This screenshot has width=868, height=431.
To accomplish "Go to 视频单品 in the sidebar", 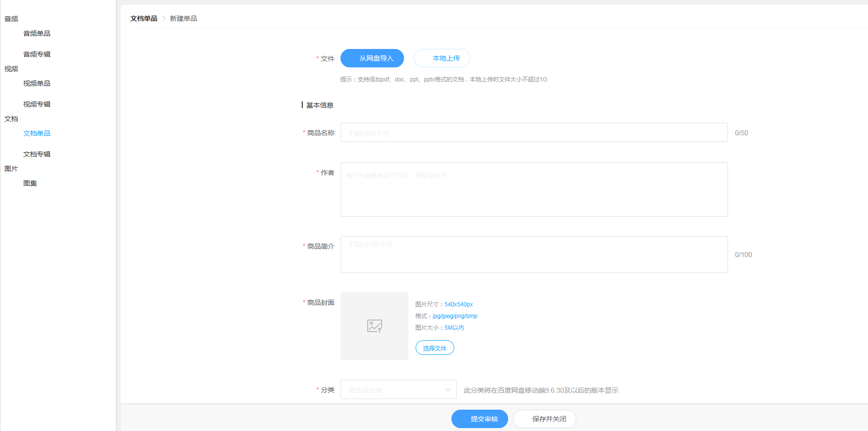I will [x=37, y=83].
